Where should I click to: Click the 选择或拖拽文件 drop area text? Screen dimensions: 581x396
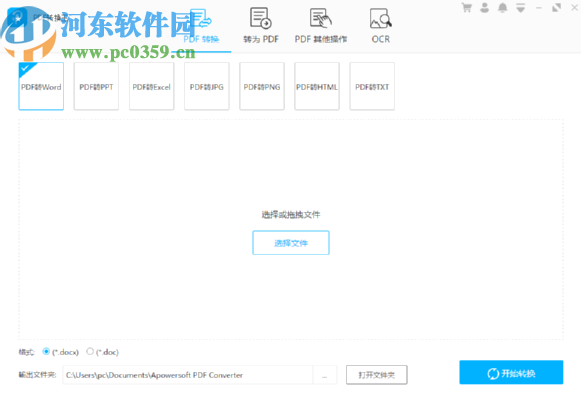[x=291, y=214]
